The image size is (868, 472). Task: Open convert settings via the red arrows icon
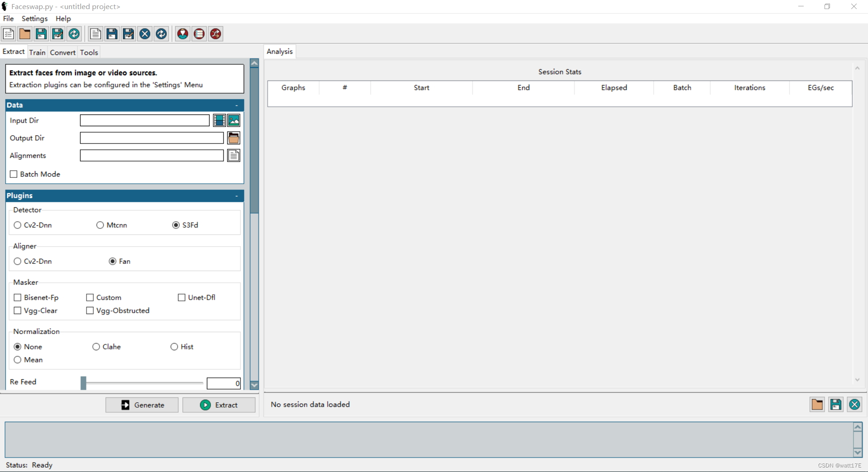[x=216, y=34]
